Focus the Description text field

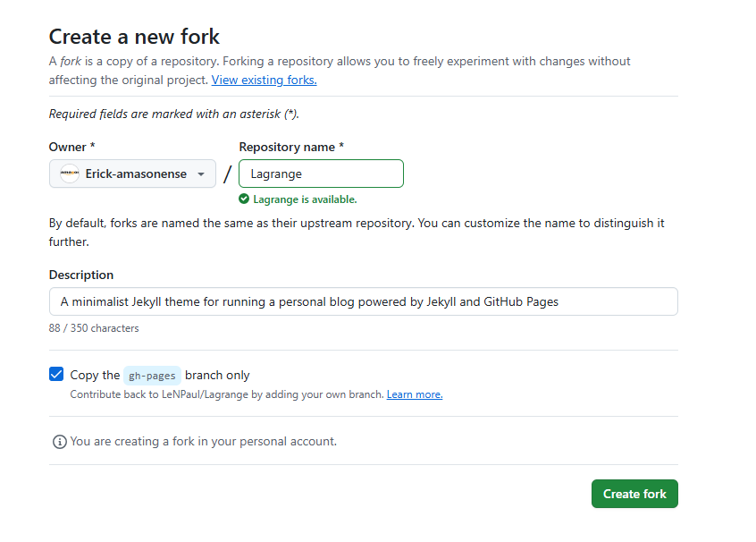coord(363,301)
